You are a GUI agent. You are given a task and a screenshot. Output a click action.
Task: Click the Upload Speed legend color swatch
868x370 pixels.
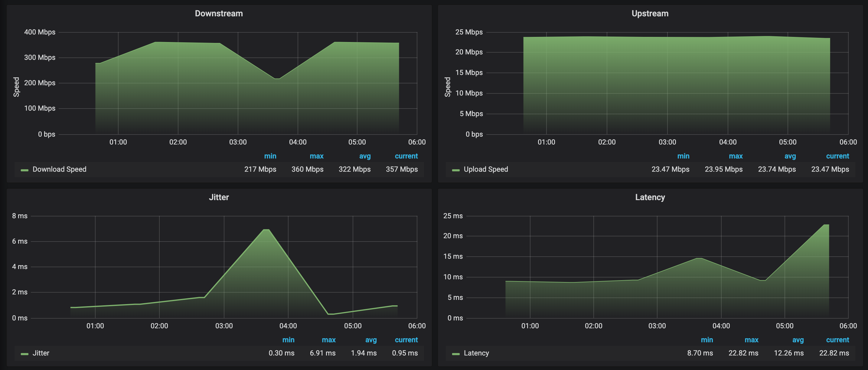455,170
